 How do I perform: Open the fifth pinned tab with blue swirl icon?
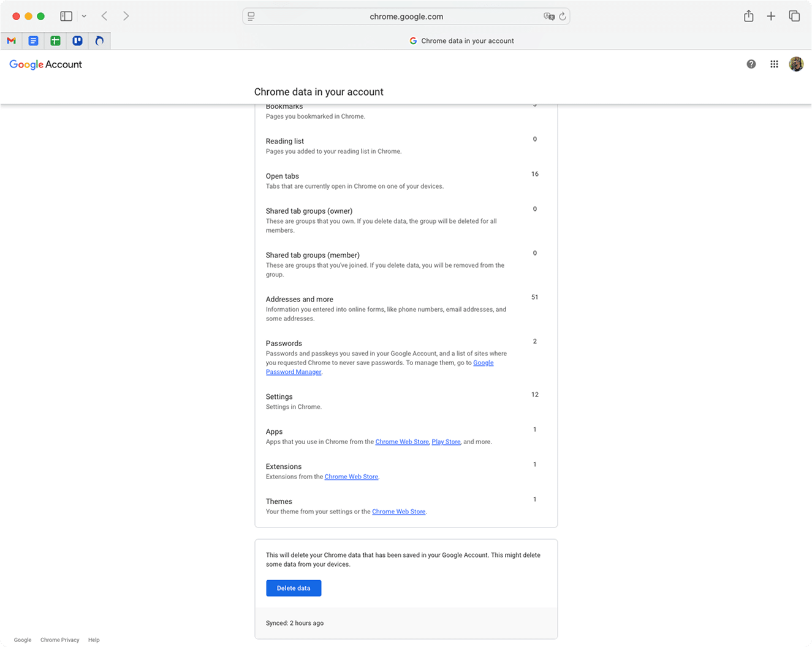point(99,41)
